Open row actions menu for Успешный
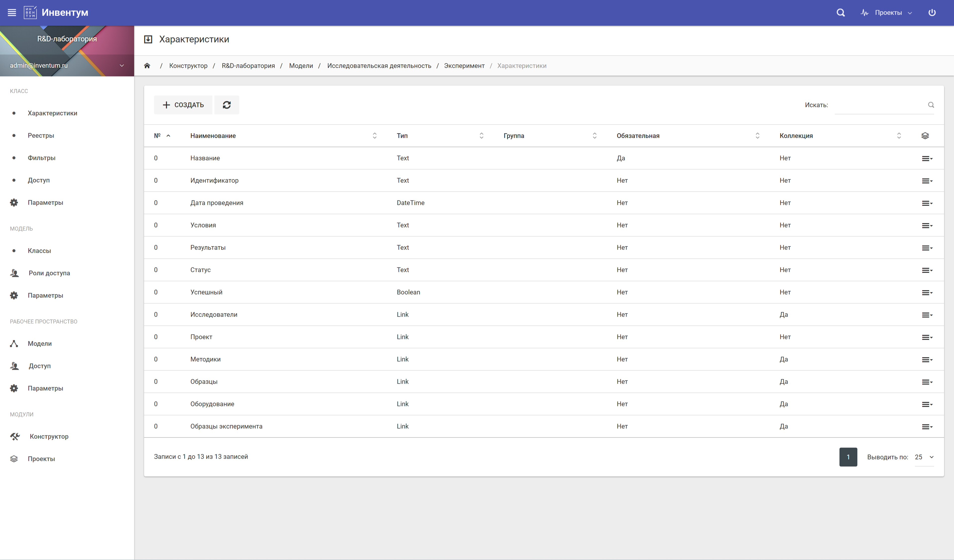The width and height of the screenshot is (954, 560). point(927,293)
